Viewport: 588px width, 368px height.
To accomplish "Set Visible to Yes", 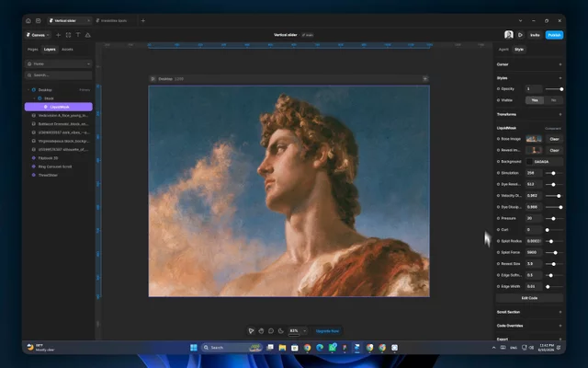I will tap(535, 100).
